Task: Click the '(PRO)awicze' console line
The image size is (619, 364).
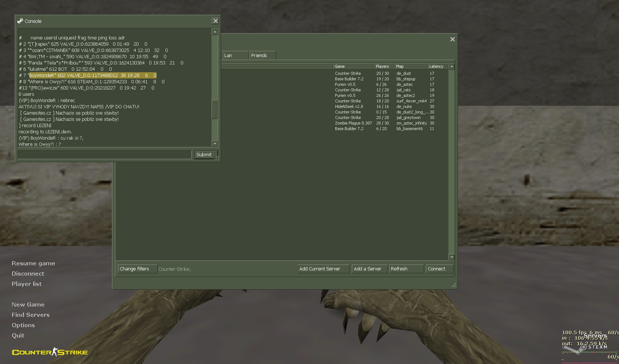Action: coord(87,88)
